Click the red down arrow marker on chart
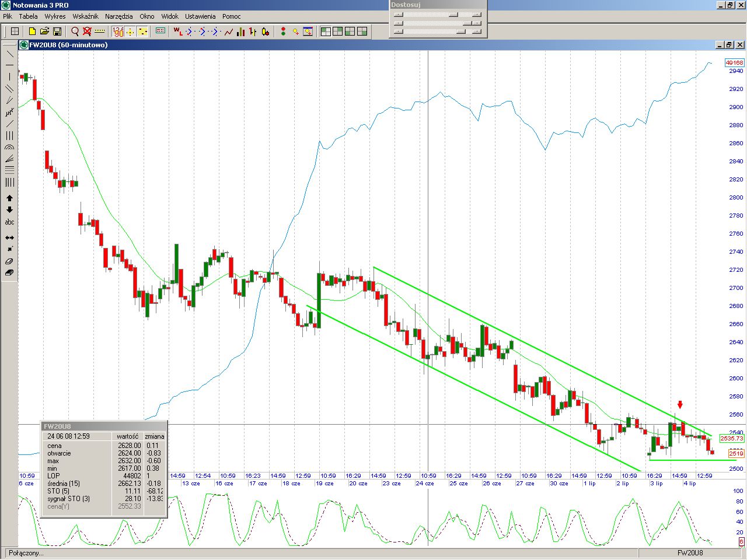Viewport: 747px width, 560px height. click(x=680, y=405)
